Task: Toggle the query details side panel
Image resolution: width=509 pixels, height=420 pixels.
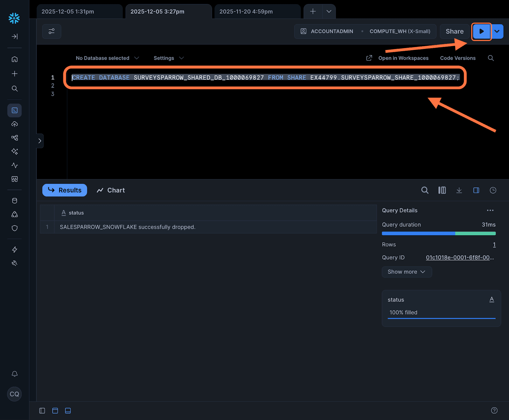Action: (476, 190)
